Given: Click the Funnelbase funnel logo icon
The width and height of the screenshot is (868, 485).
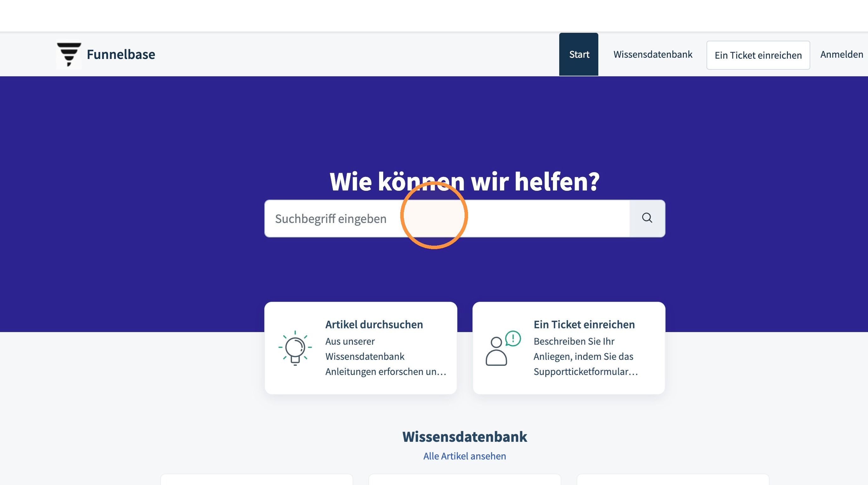Looking at the screenshot, I should pos(69,55).
